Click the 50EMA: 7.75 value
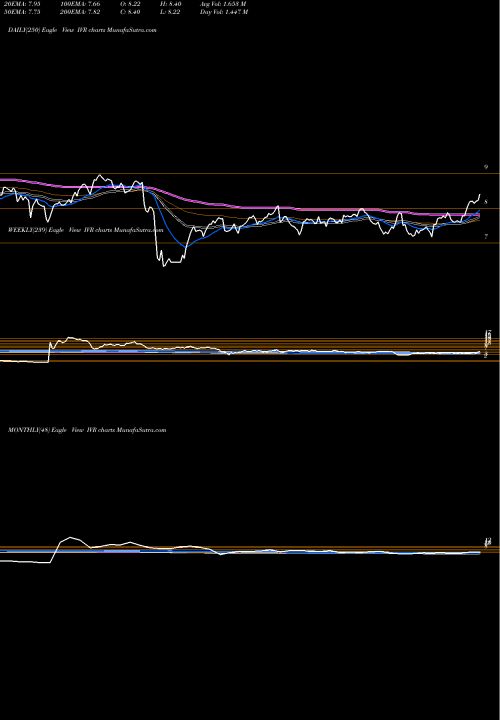 click(22, 12)
